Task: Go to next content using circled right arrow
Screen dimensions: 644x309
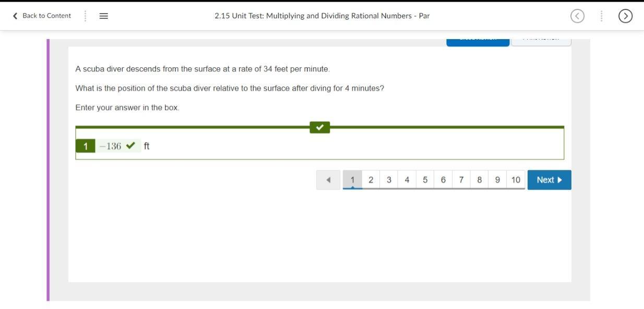Action: tap(625, 16)
